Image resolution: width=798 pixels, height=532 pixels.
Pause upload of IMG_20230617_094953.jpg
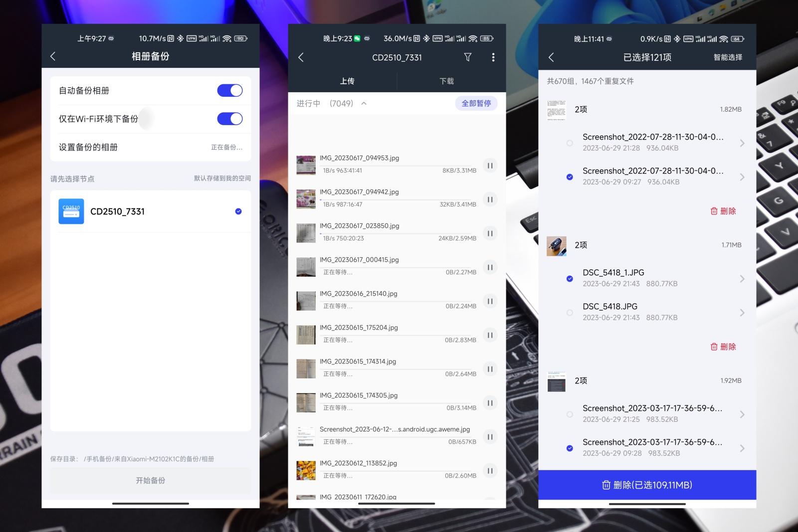pyautogui.click(x=490, y=166)
